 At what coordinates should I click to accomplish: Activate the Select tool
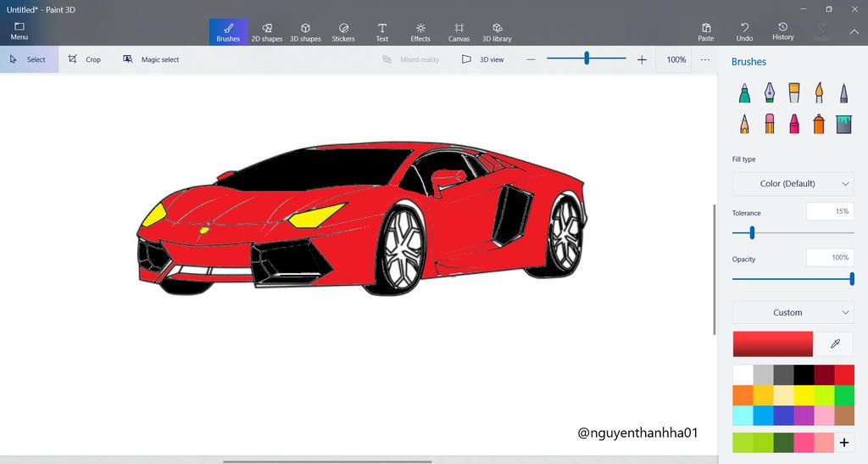coord(29,59)
